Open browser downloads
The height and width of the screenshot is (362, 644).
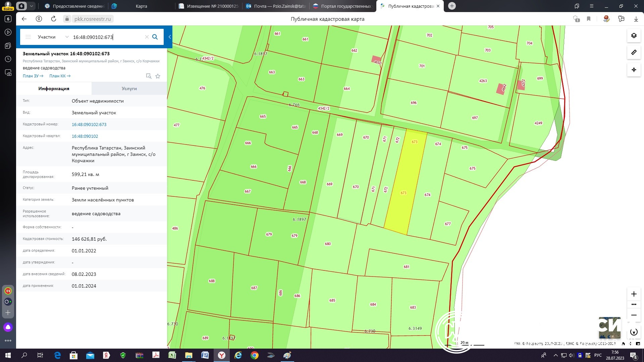tap(636, 19)
